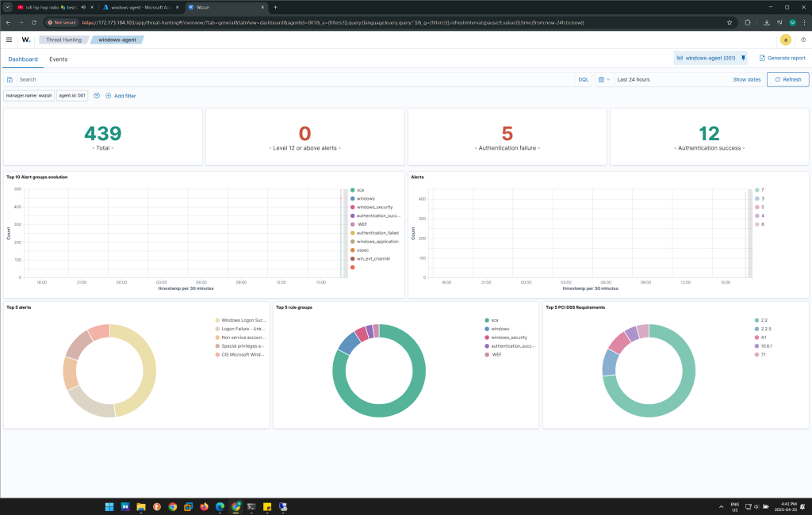Click the Add filter link
This screenshot has width=812, height=515.
(124, 96)
